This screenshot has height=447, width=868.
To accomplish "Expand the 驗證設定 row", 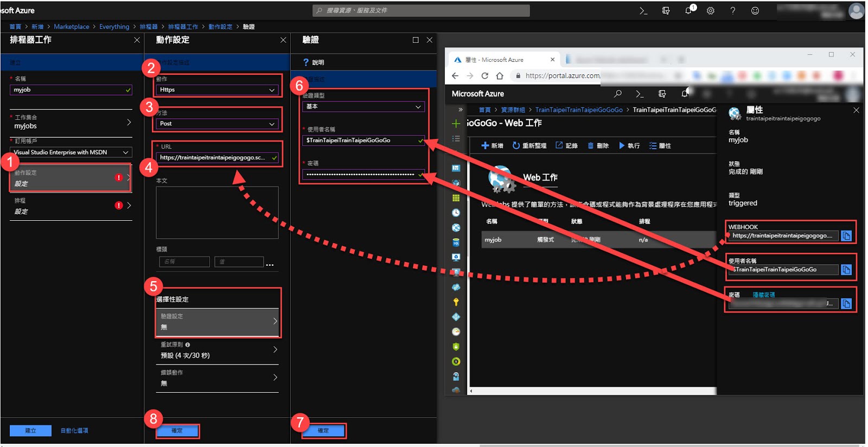I will (x=218, y=322).
